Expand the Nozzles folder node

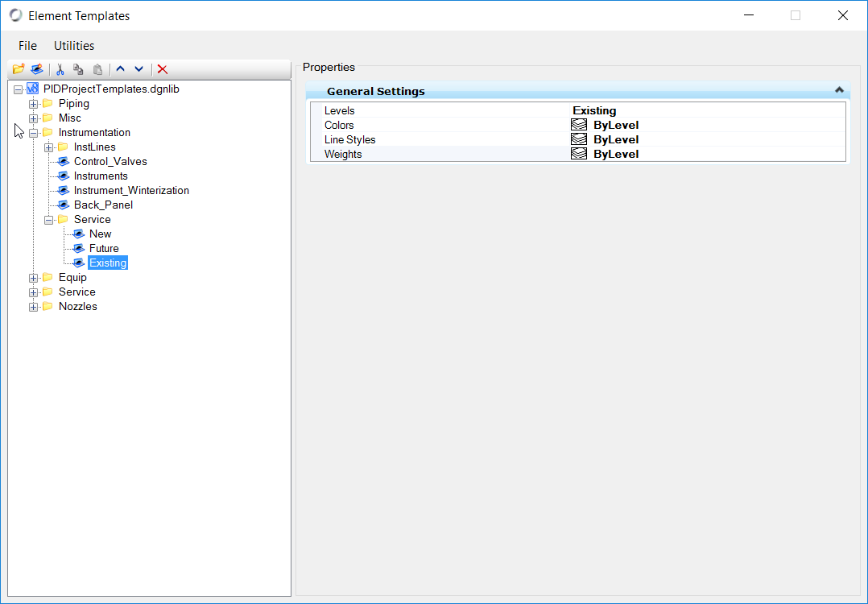pyautogui.click(x=33, y=307)
